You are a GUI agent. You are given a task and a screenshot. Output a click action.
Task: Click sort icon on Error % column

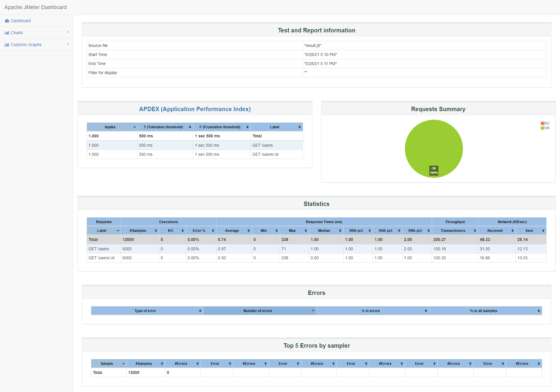213,231
